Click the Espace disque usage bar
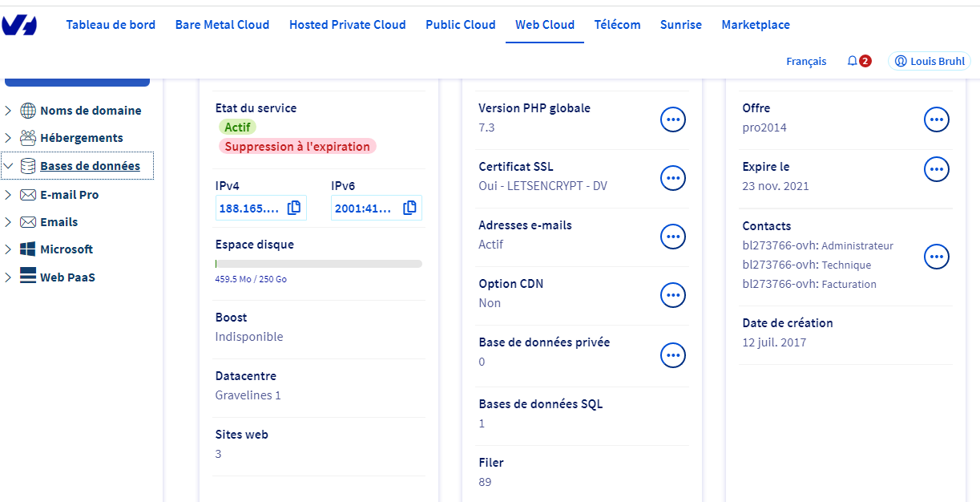Image resolution: width=980 pixels, height=502 pixels. tap(318, 263)
